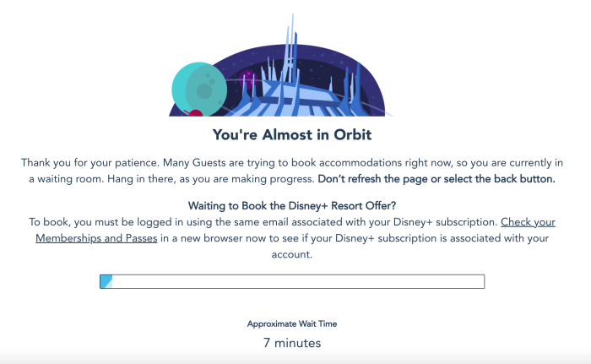Screen dimensions: 591x364
Task: Open the "Check your" link text
Action: click(528, 222)
